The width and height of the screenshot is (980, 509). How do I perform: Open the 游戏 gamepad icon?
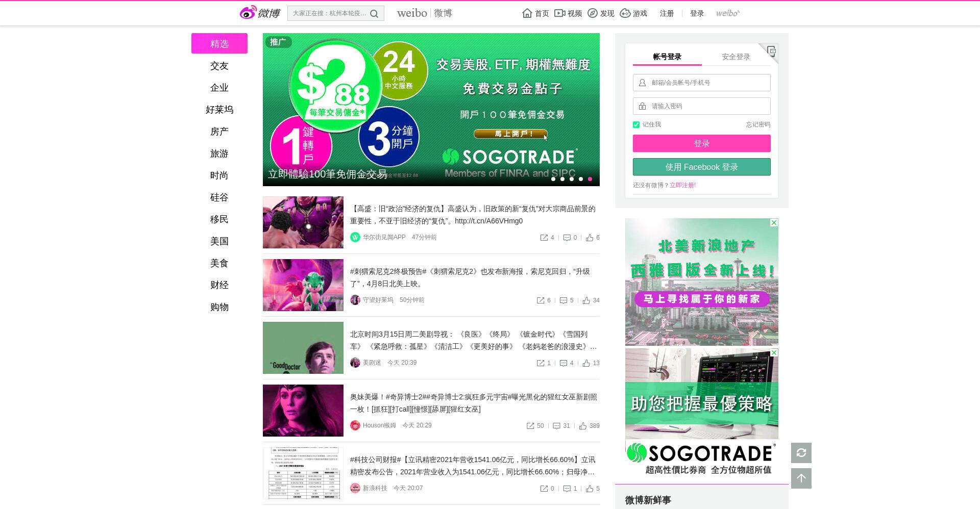coord(625,13)
